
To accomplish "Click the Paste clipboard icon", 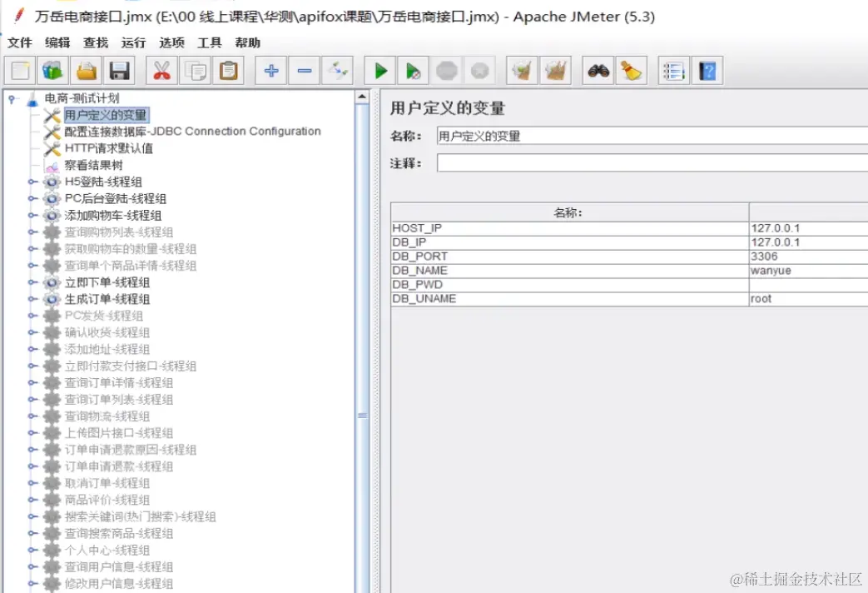I will pos(228,71).
